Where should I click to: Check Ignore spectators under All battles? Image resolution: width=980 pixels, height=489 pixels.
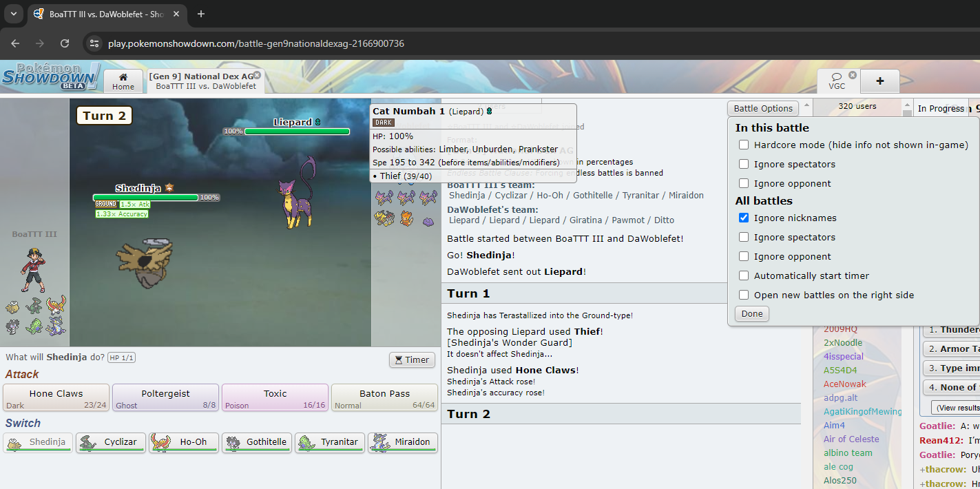click(x=744, y=237)
